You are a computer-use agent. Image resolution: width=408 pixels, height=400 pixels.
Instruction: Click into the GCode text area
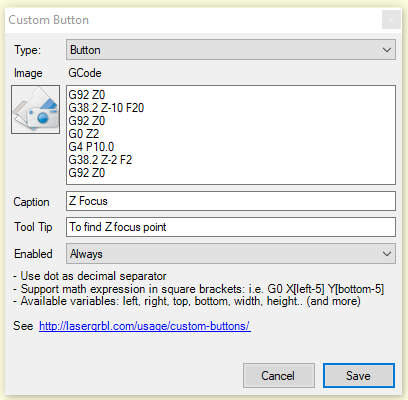click(x=231, y=135)
